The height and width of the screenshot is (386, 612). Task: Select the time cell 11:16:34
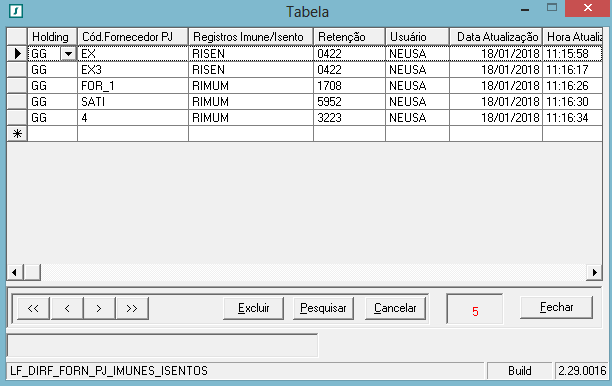pyautogui.click(x=573, y=117)
